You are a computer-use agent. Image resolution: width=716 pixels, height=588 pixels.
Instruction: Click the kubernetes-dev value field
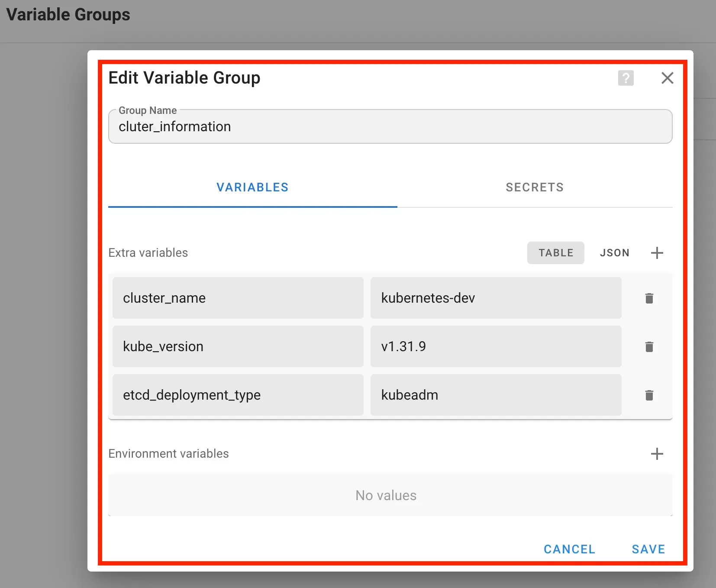(496, 298)
